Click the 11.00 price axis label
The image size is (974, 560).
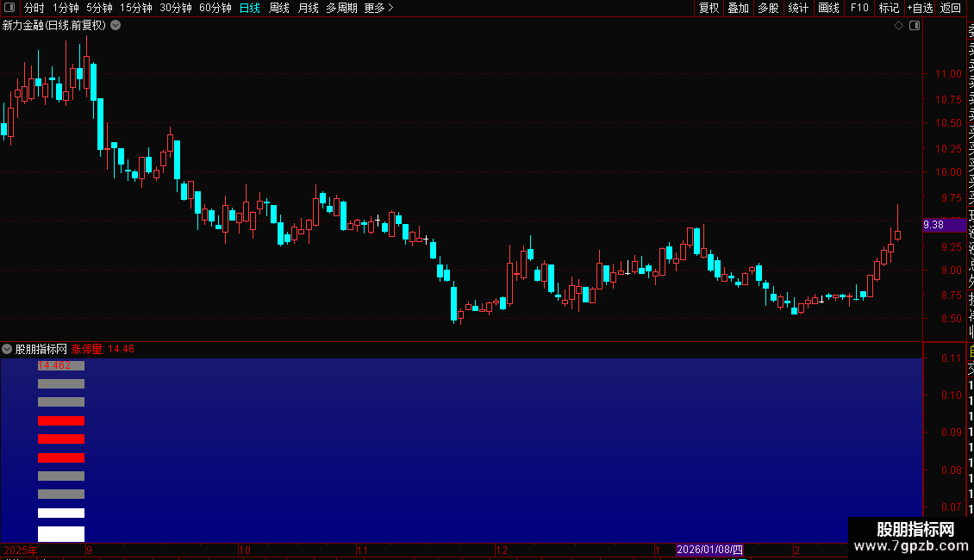[948, 74]
